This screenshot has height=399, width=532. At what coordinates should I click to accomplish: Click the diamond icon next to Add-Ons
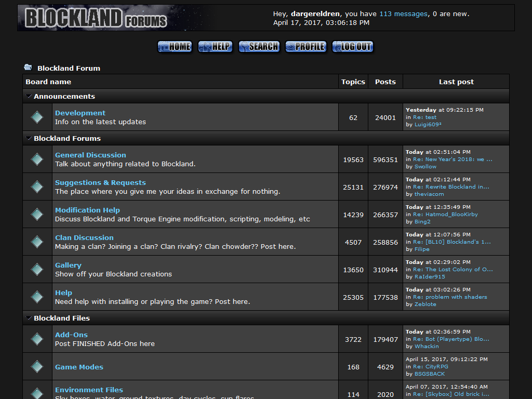tap(37, 339)
